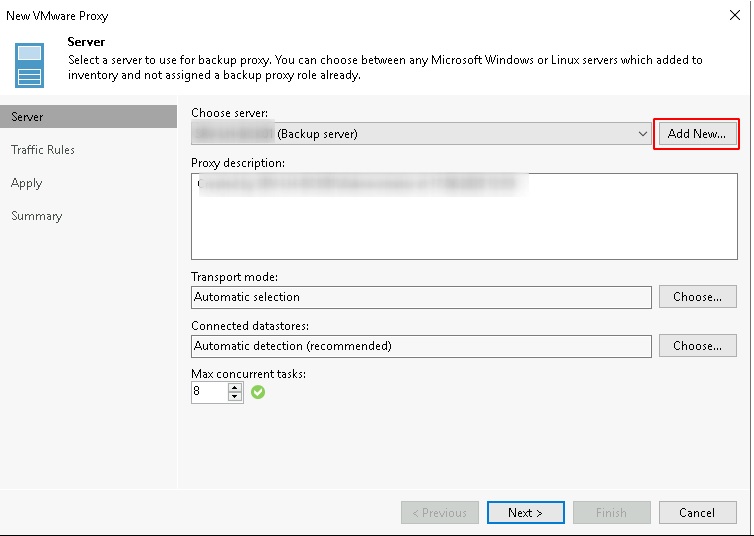Click the Transport mode Automatic selection field
The height and width of the screenshot is (536, 754).
[x=421, y=297]
